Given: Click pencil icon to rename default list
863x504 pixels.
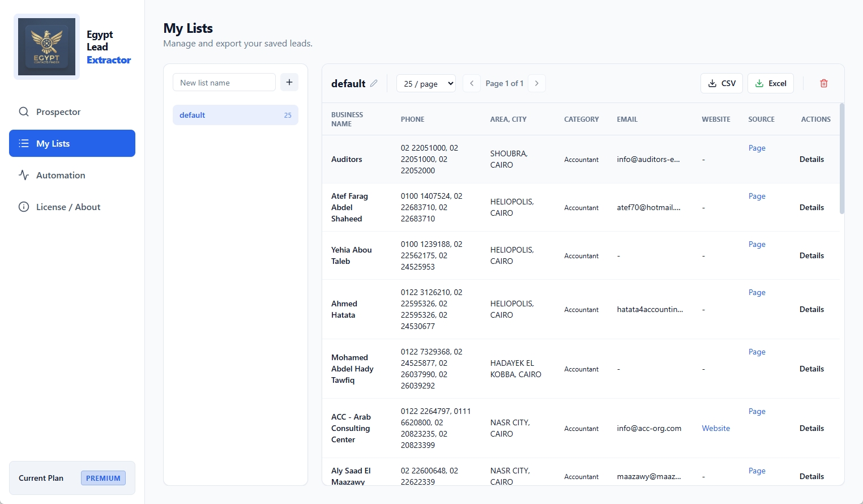Looking at the screenshot, I should tap(374, 83).
